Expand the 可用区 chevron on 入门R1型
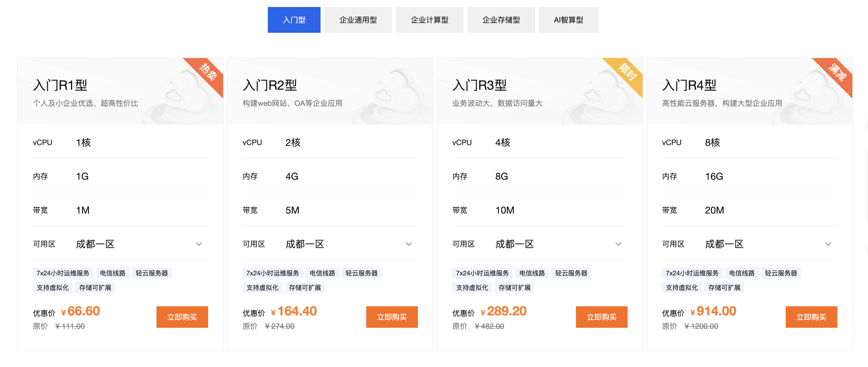868x367 pixels. [199, 244]
